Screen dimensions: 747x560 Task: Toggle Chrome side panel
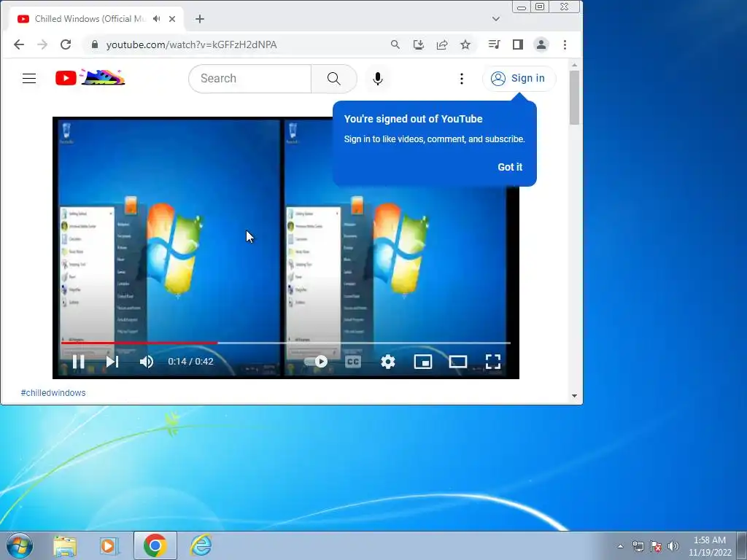point(518,44)
